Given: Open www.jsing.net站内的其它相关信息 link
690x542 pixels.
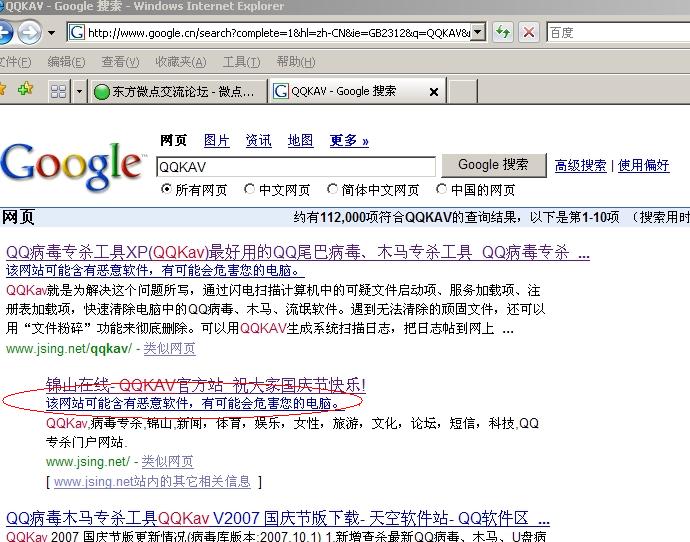Looking at the screenshot, I should coord(152,482).
